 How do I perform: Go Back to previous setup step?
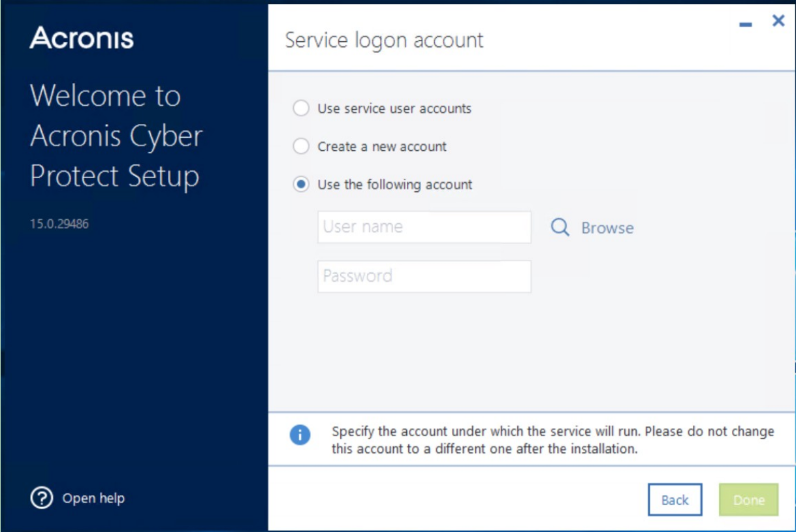click(x=675, y=500)
